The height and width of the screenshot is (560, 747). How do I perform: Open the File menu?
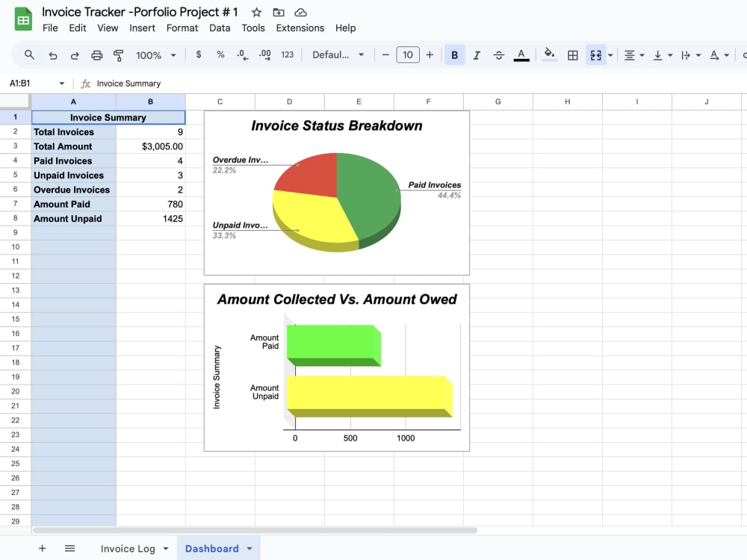[50, 28]
